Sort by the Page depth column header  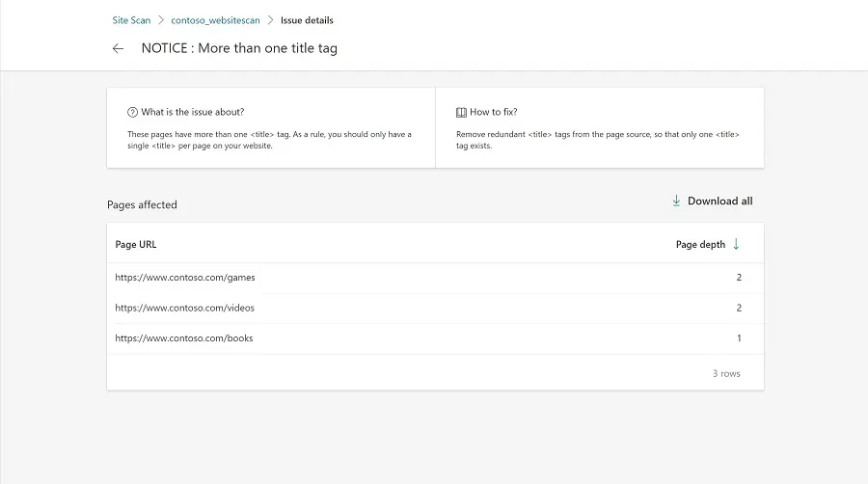point(700,245)
